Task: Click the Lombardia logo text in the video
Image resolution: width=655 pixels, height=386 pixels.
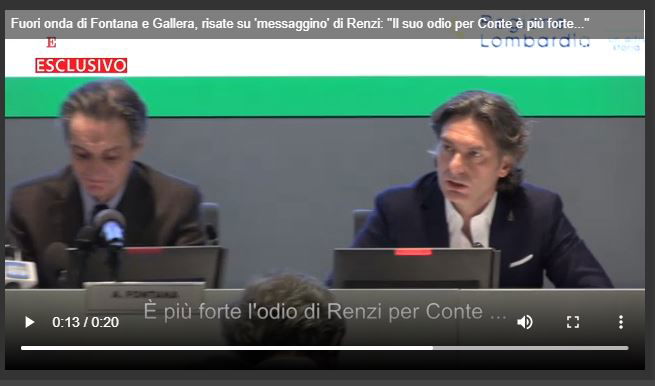Action: (535, 41)
